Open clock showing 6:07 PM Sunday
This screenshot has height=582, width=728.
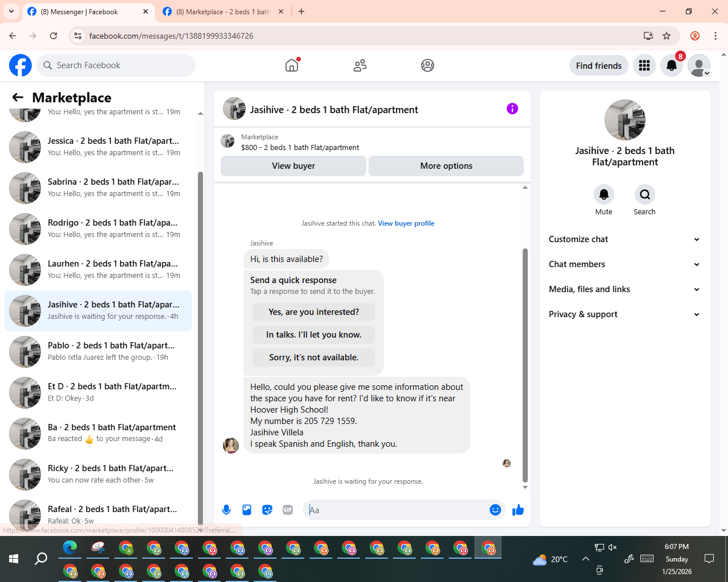coord(677,559)
